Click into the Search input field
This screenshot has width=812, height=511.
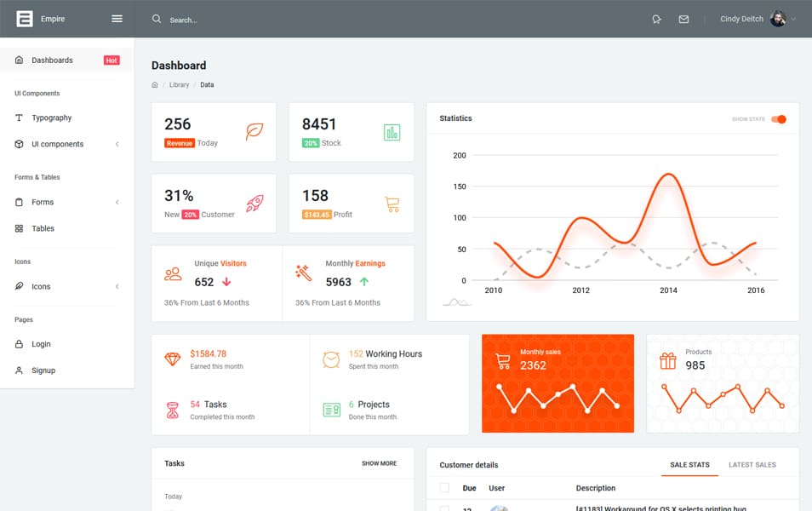point(221,20)
